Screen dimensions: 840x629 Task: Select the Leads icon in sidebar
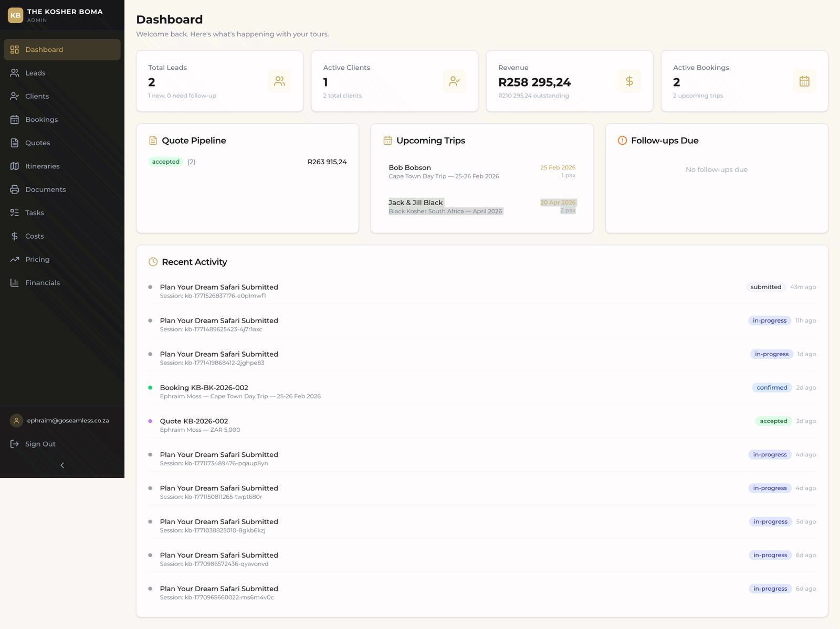point(14,73)
